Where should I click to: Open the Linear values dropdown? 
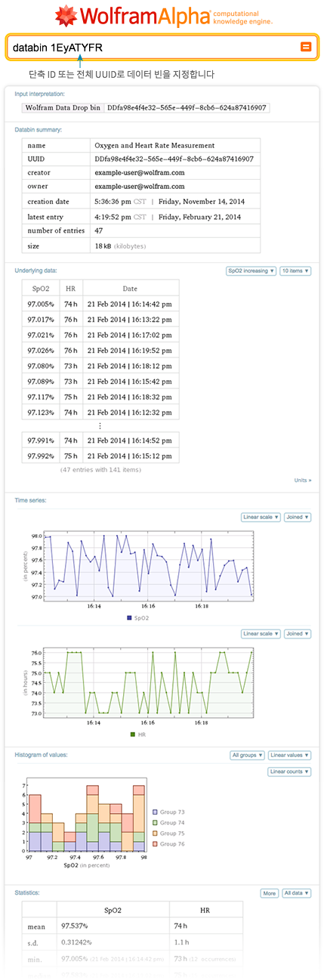[290, 756]
